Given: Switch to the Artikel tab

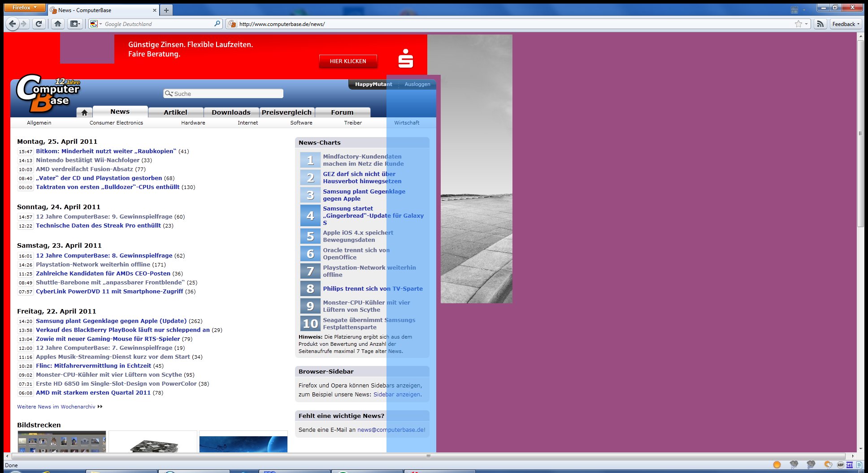Looking at the screenshot, I should (175, 112).
